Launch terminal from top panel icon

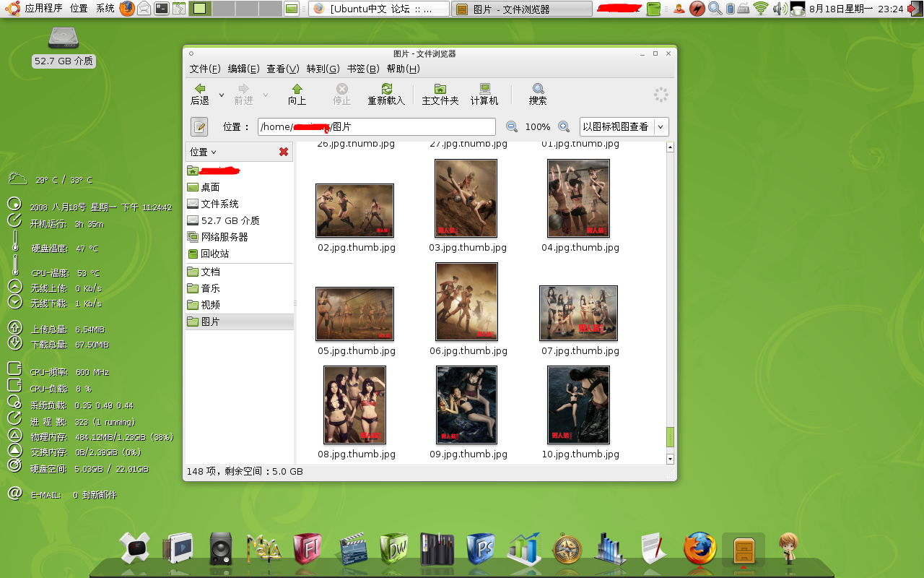pyautogui.click(x=162, y=9)
